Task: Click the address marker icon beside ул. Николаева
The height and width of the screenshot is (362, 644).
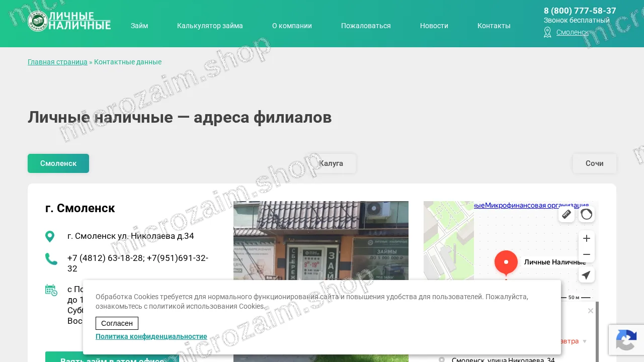Action: coord(50,236)
